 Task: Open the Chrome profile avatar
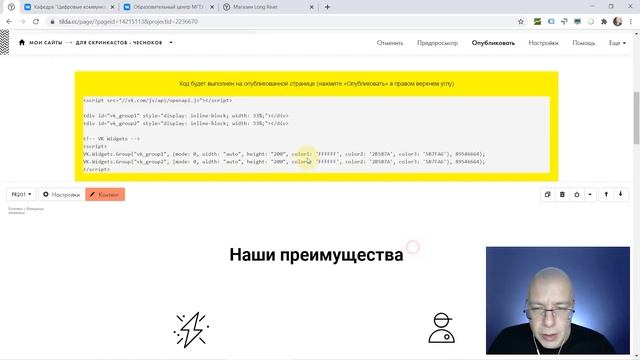[618, 22]
